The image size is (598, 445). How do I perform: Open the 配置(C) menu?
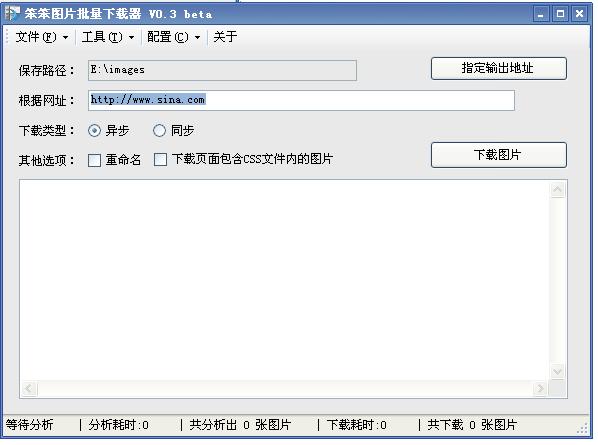[x=174, y=37]
